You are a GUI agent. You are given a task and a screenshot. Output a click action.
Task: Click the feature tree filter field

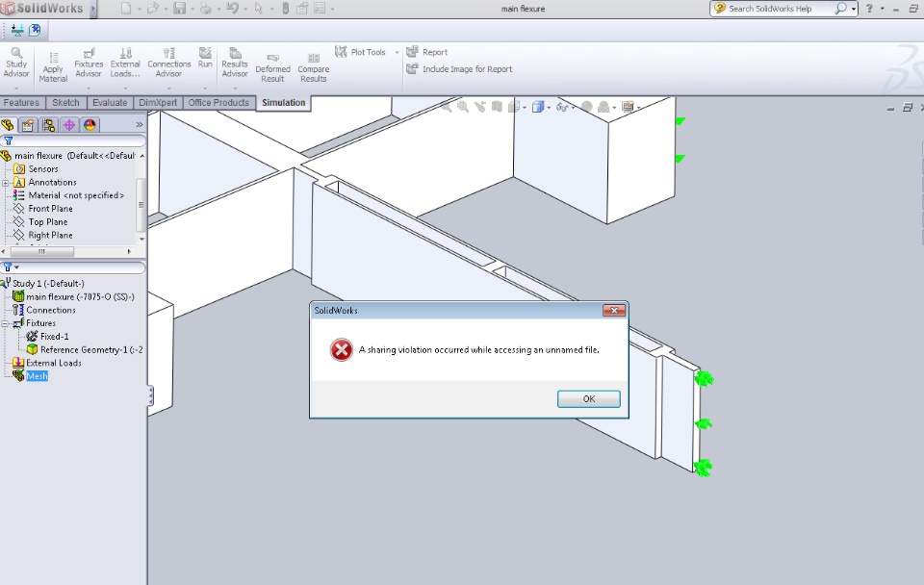[x=73, y=140]
